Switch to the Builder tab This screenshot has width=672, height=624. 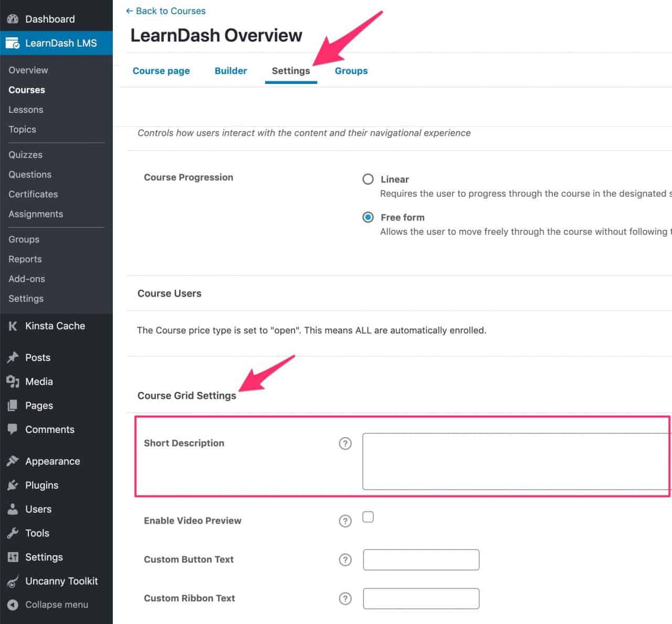[x=230, y=70]
